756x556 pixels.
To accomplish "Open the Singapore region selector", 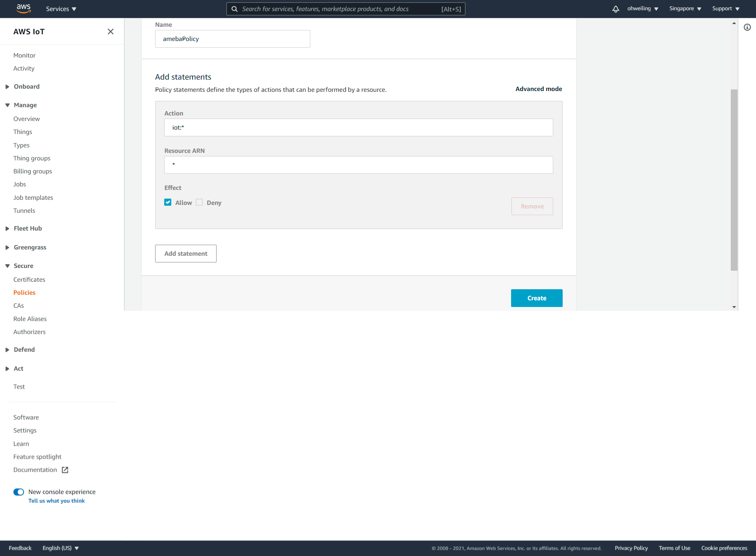I will click(685, 9).
